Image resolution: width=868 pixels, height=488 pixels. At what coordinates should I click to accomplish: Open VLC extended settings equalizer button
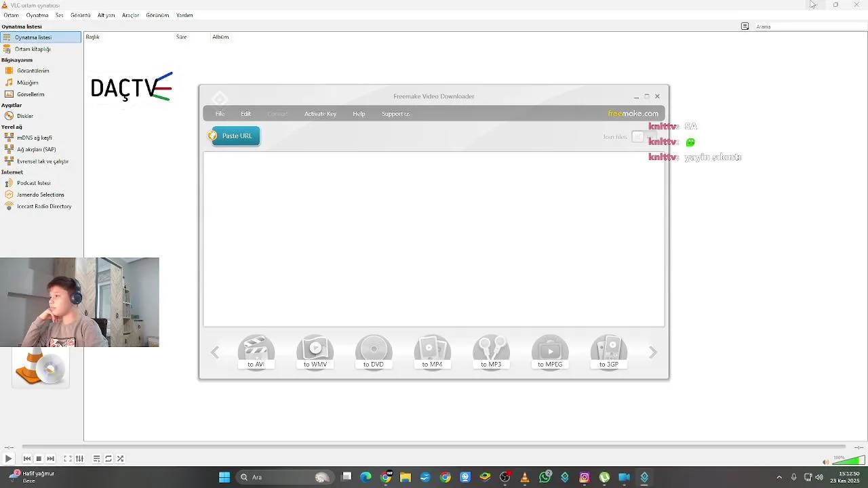pos(79,459)
